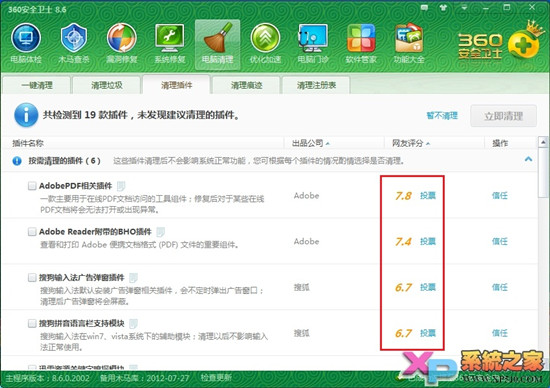Switch to the 清理注册表 tab

[316, 85]
